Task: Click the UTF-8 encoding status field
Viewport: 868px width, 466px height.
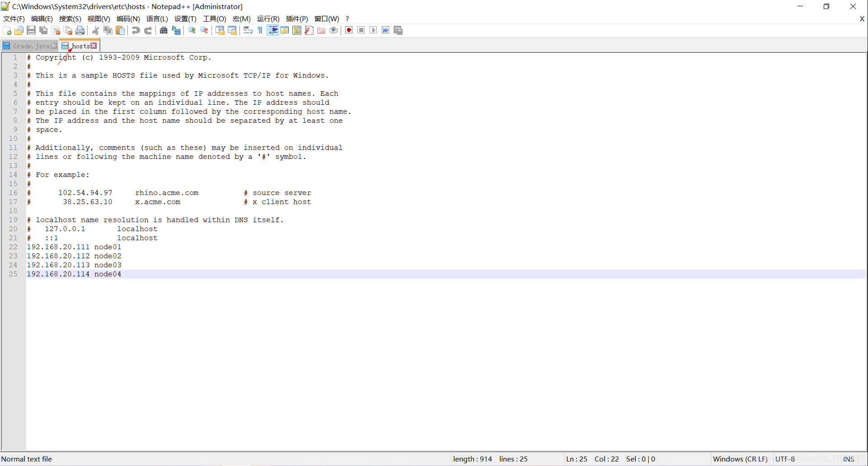Action: point(785,459)
